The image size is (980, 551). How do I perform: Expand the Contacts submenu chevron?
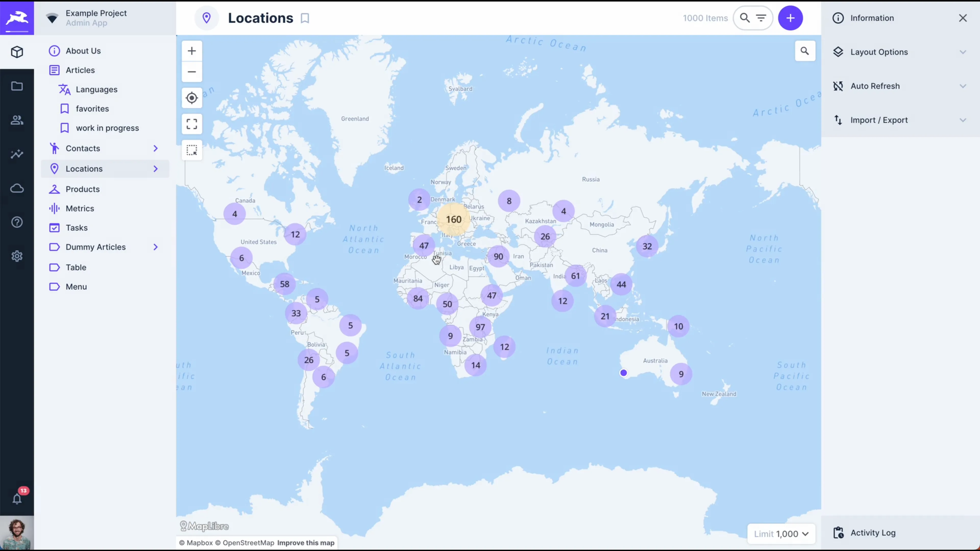[x=156, y=148]
